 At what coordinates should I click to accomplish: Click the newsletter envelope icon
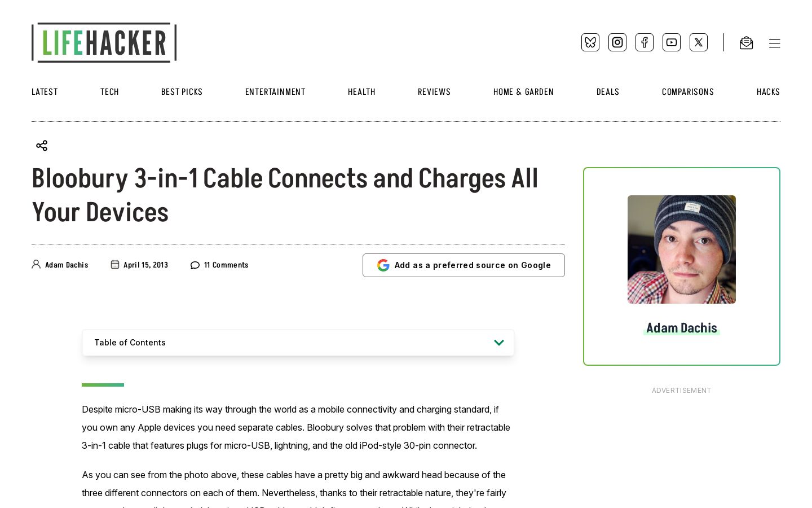tap(746, 43)
